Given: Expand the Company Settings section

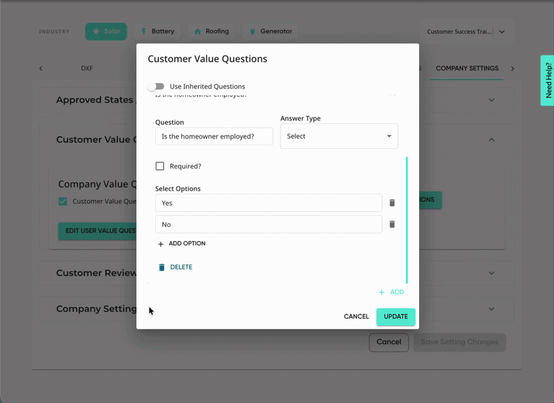Looking at the screenshot, I should point(491,309).
